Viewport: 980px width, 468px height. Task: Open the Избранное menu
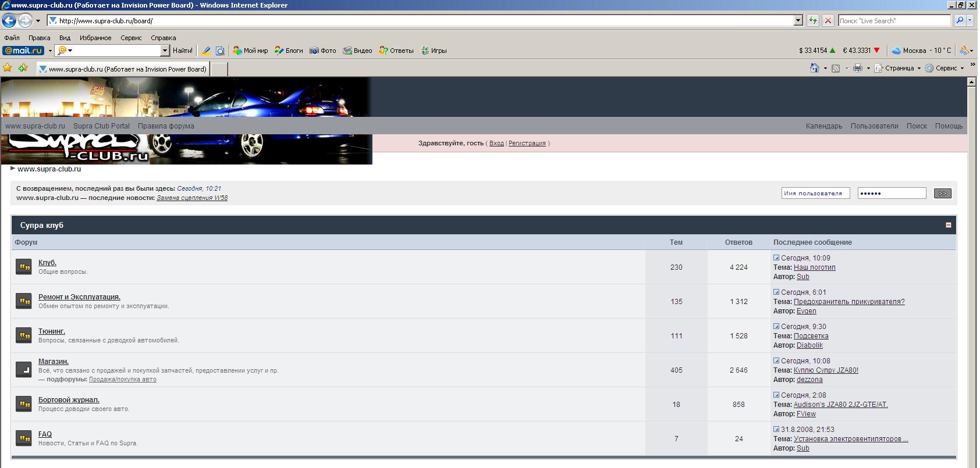pos(95,38)
